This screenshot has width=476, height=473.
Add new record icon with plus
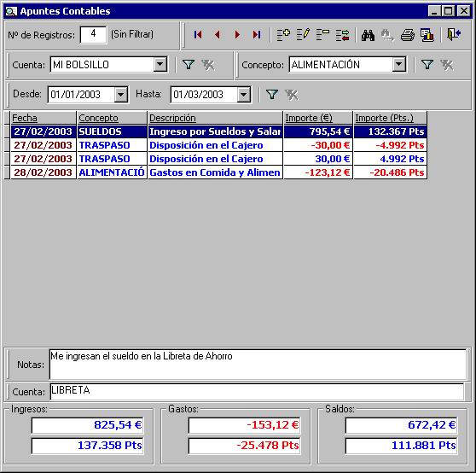pyautogui.click(x=283, y=35)
